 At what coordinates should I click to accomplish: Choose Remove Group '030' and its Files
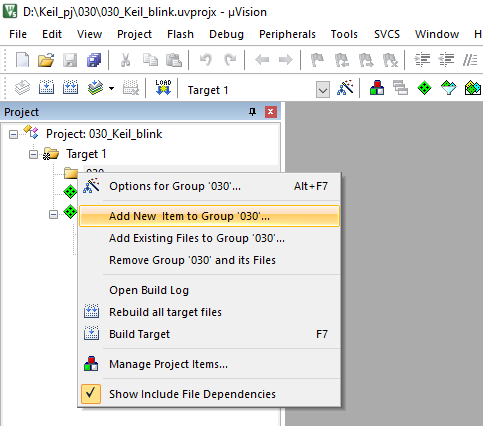[x=209, y=260]
